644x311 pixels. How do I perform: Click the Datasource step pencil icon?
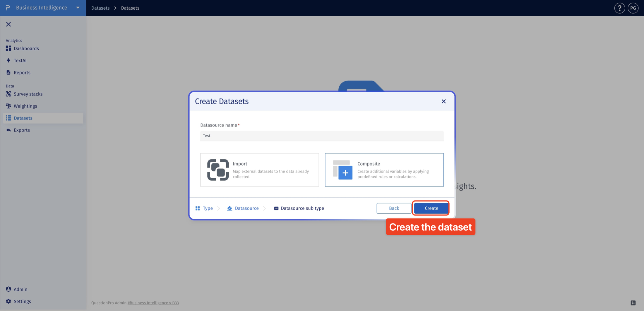[x=229, y=208]
